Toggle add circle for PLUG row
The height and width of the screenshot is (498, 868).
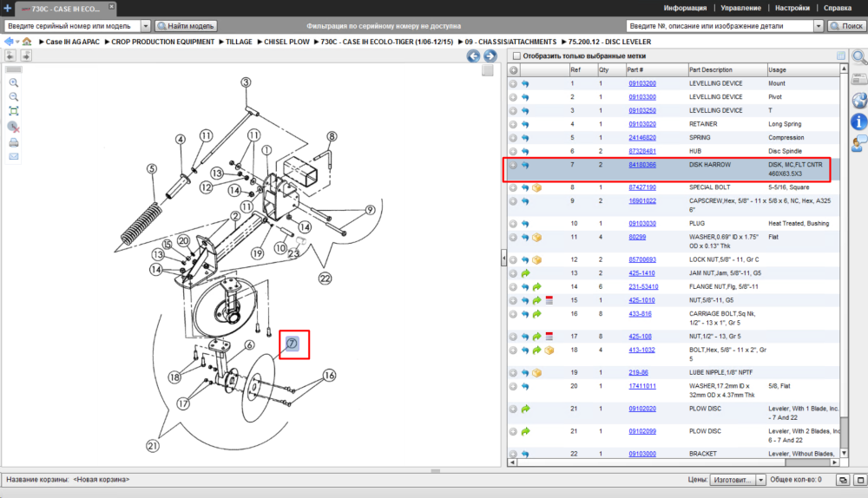pyautogui.click(x=513, y=224)
